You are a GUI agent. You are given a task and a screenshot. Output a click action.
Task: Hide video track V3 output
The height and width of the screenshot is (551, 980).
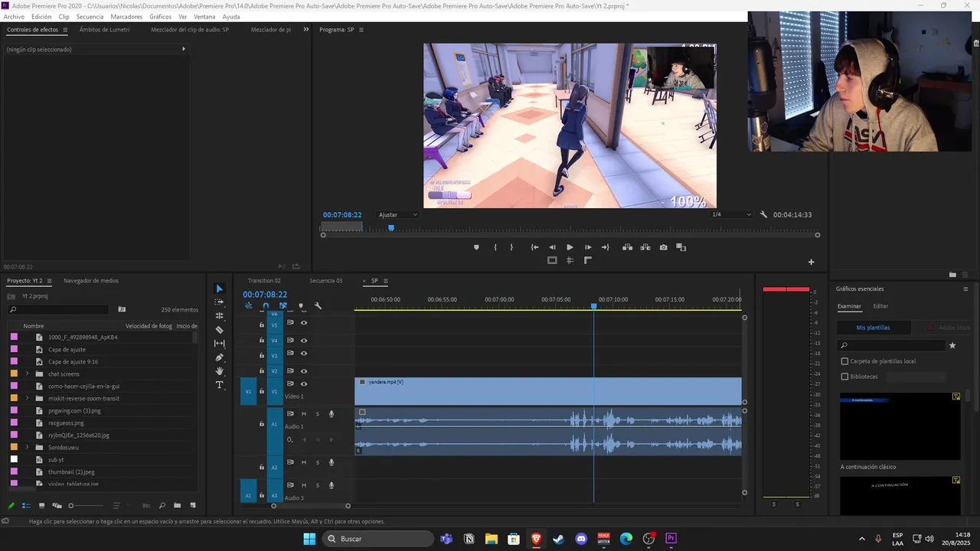(x=304, y=354)
